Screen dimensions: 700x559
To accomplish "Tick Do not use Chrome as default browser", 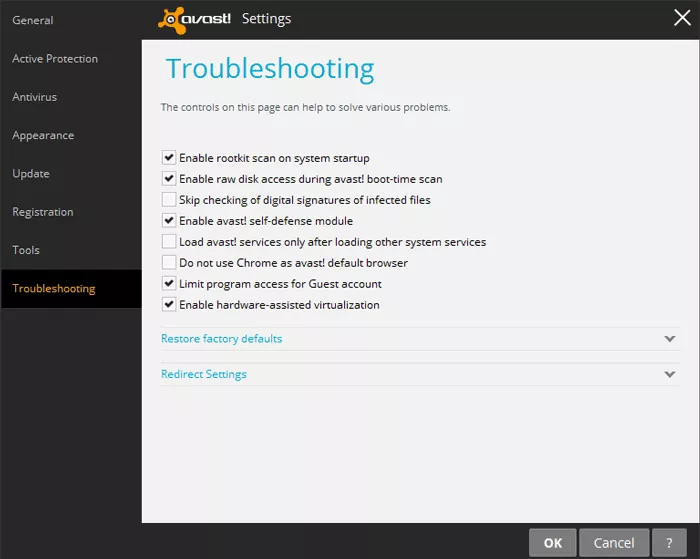I will pyautogui.click(x=169, y=263).
